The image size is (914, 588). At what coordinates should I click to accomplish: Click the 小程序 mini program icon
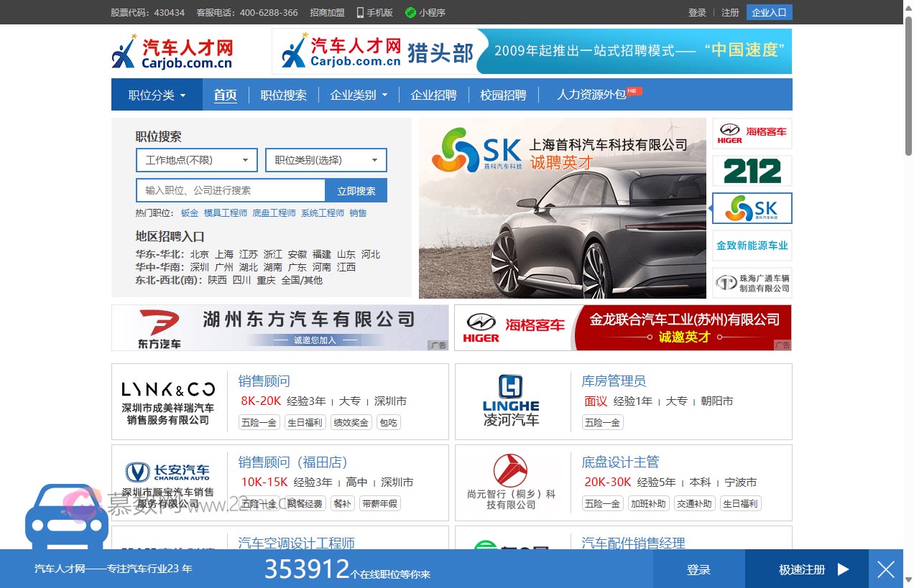click(411, 12)
